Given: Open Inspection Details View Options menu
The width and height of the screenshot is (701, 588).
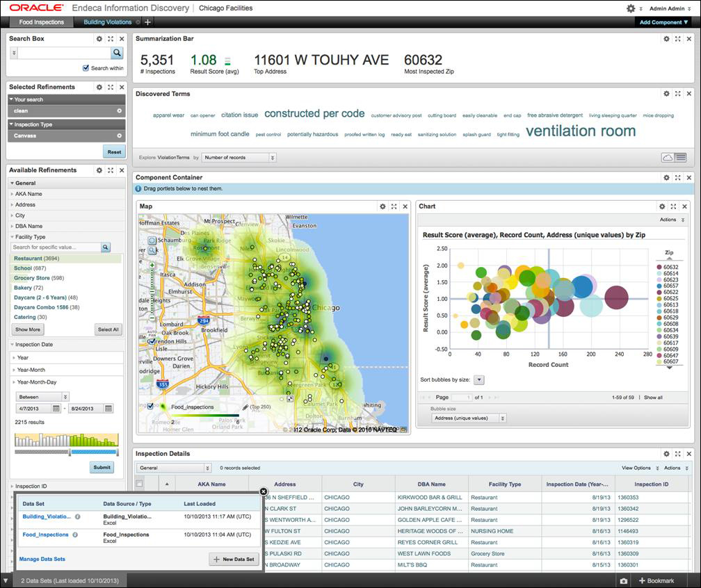Looking at the screenshot, I should [x=640, y=468].
